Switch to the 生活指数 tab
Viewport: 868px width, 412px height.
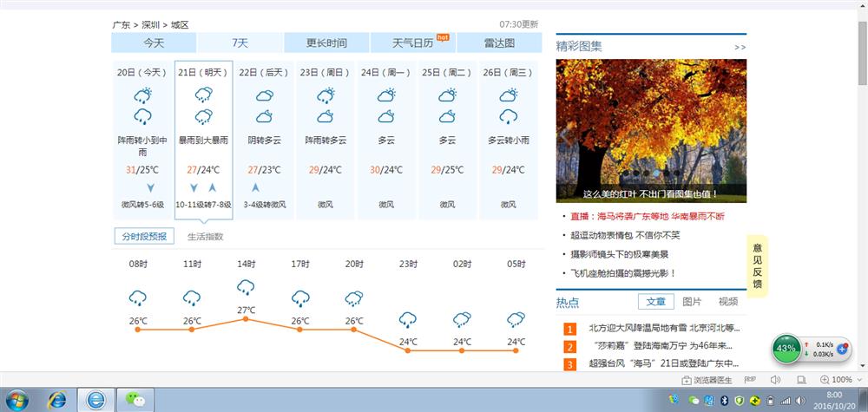tap(206, 236)
